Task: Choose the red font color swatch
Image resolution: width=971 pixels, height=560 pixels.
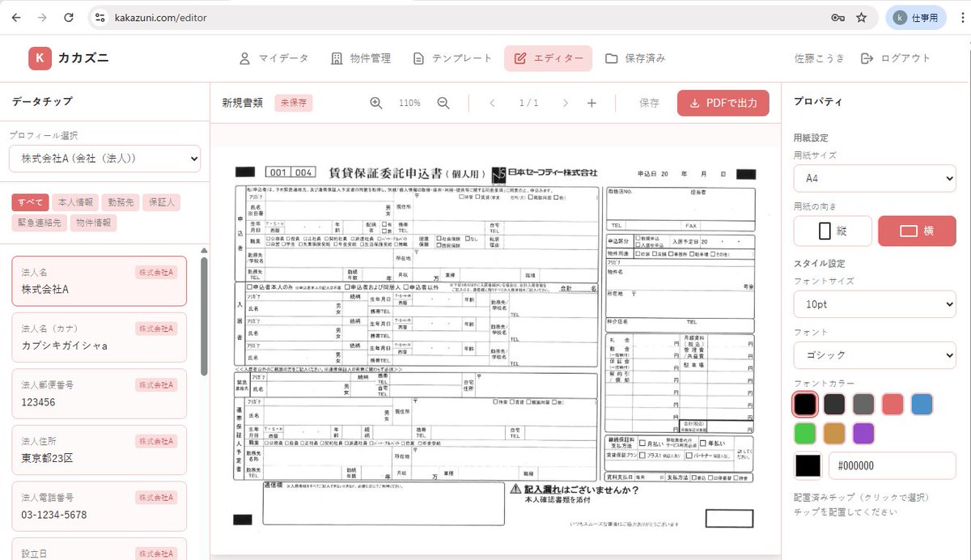Action: tap(893, 404)
